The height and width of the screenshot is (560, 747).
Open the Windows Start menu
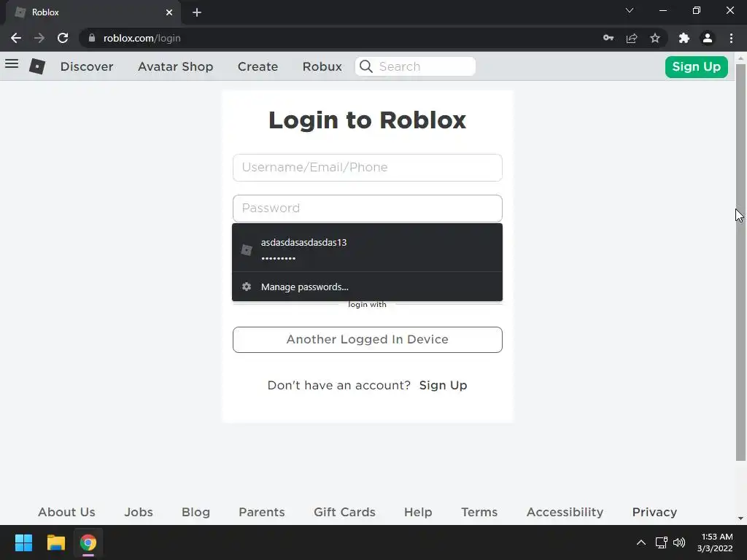coord(23,542)
